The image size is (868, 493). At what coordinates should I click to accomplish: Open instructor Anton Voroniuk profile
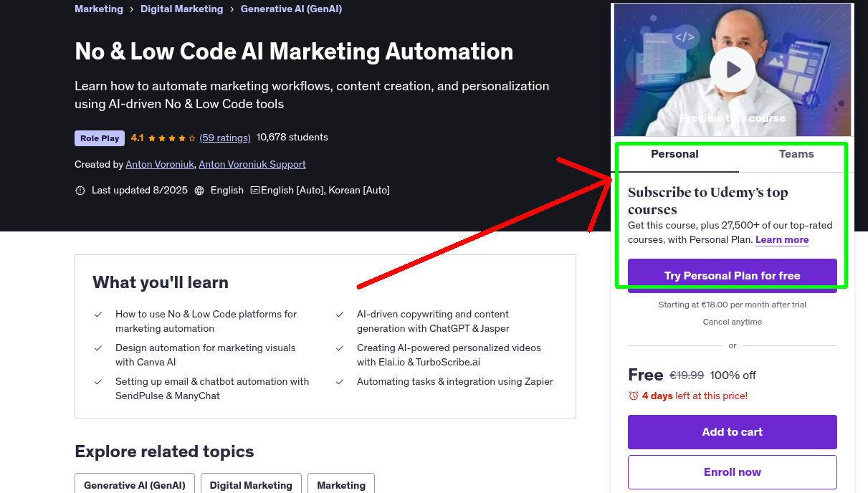(x=160, y=164)
